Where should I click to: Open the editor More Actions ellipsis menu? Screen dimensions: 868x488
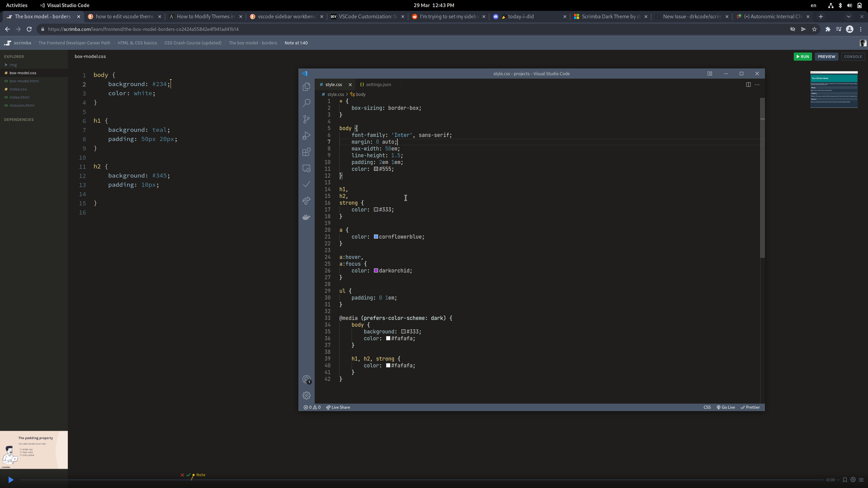[757, 85]
